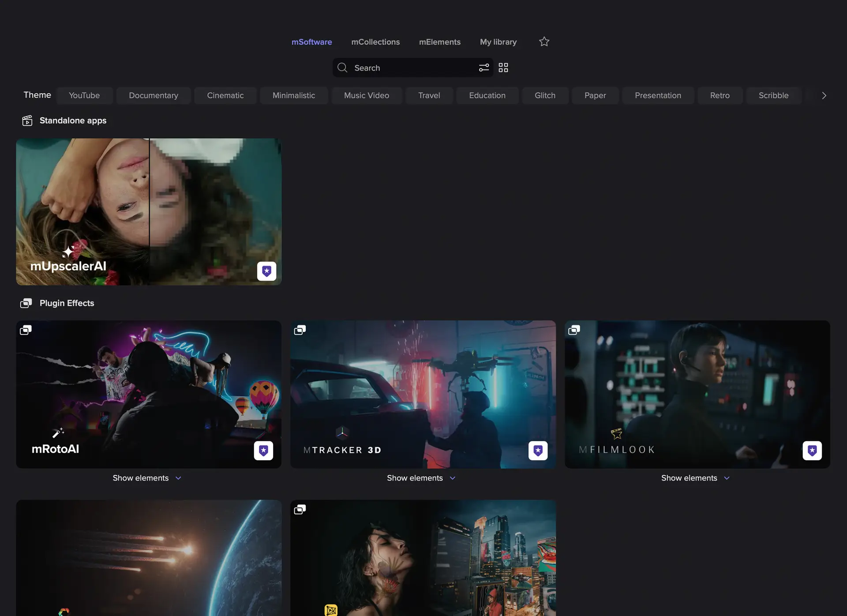
Task: Select the Documentary theme chip
Action: [154, 95]
